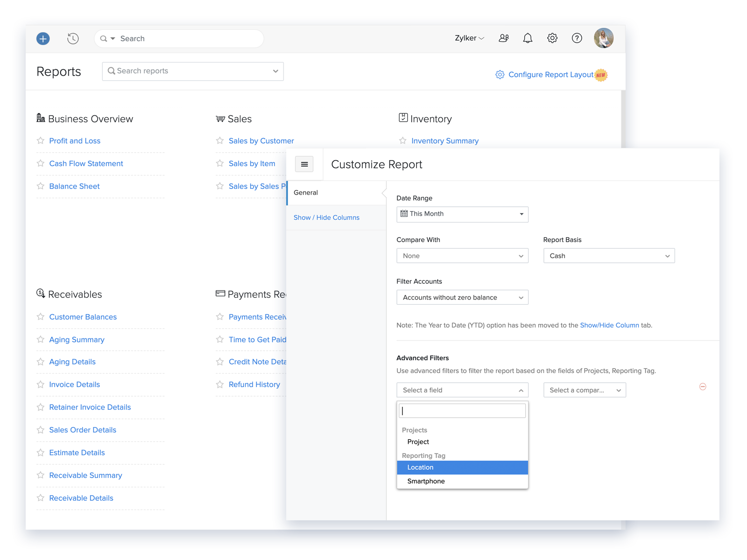Viewport: 747px width, 560px height.
Task: Click the help question mark icon
Action: click(577, 38)
